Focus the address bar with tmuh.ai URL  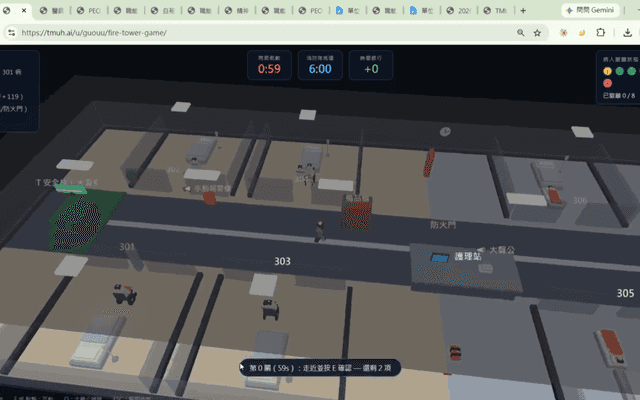tap(265, 33)
